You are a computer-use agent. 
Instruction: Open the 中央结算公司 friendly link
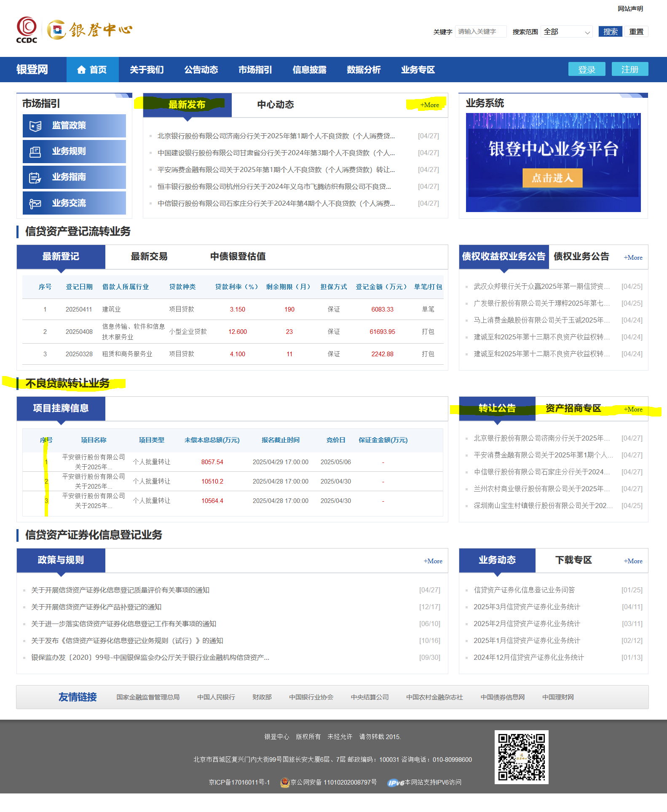[x=370, y=697]
